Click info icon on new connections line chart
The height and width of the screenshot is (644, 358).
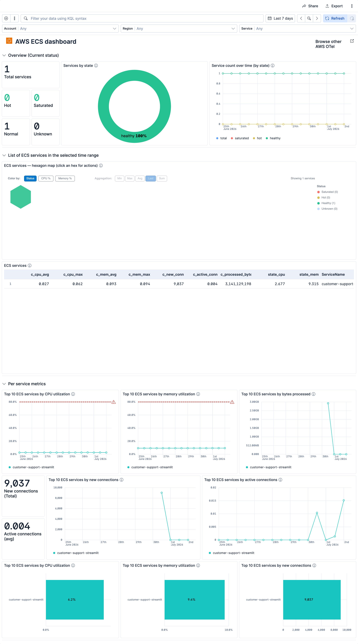122,480
